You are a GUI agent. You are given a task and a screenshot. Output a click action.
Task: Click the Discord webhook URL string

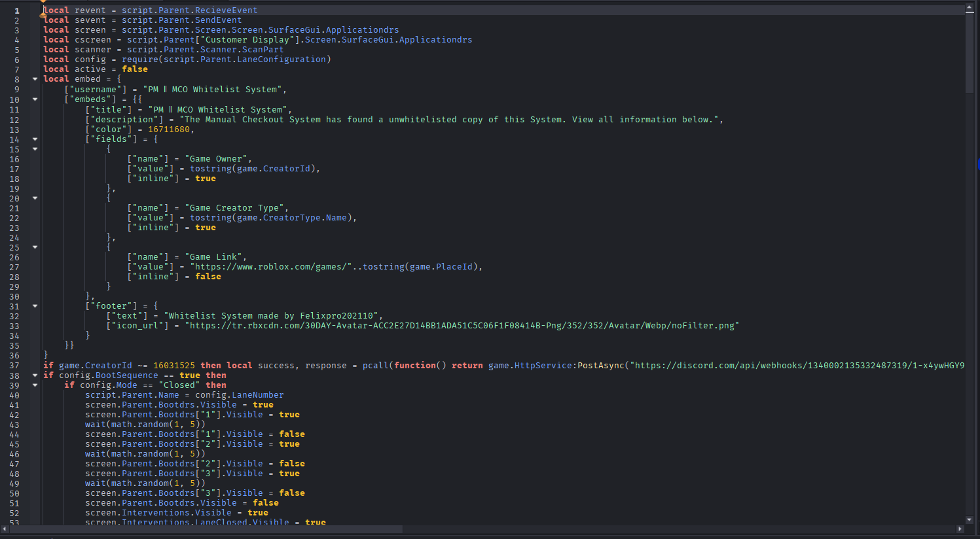[799, 366]
